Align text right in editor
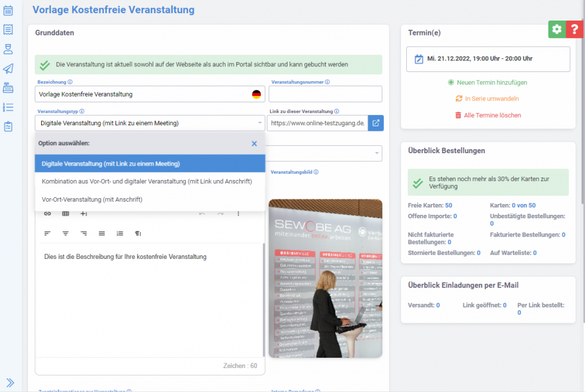The width and height of the screenshot is (585, 392). tap(83, 234)
